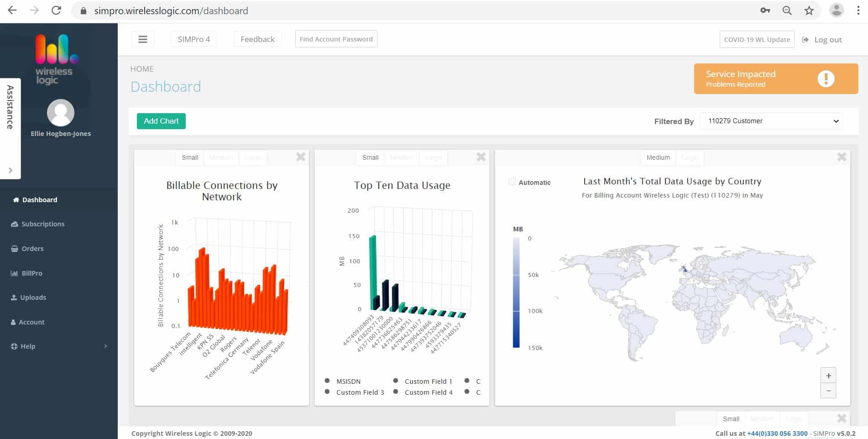Open browser three-dot menu
868x439 pixels.
click(858, 10)
